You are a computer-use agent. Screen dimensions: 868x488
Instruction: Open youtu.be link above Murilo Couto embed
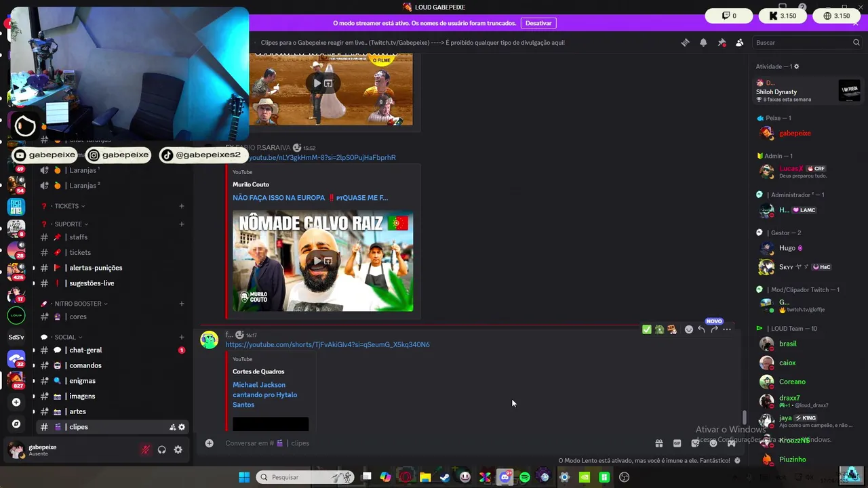pyautogui.click(x=322, y=157)
